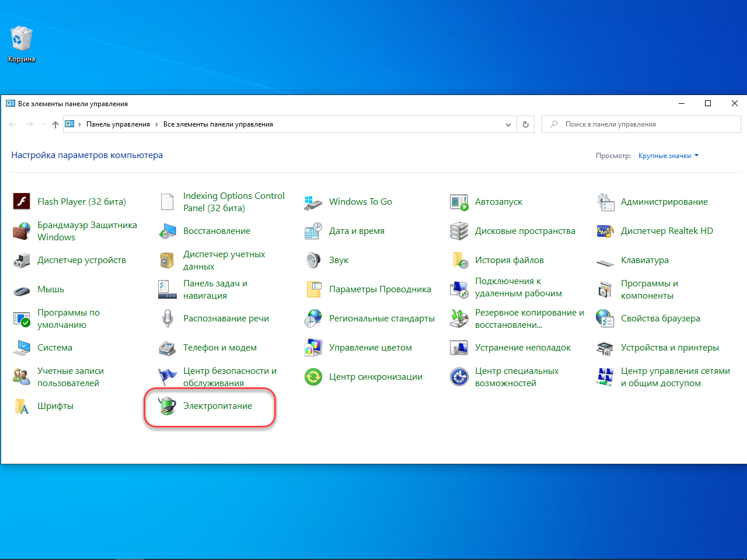Open Indexing Options Control Panel icon
This screenshot has height=560, width=747.
pyautogui.click(x=167, y=202)
